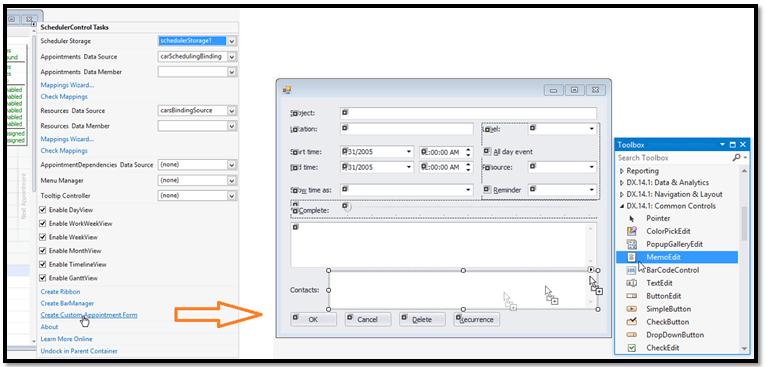Choose the CheckButton control icon
Screen dimensions: 765x367
(631, 322)
